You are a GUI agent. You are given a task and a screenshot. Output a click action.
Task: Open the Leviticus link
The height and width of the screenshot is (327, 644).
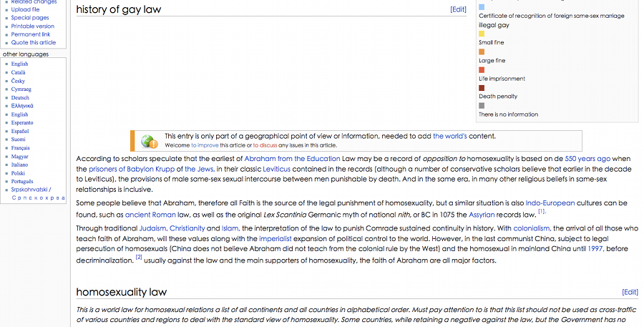[x=276, y=169]
